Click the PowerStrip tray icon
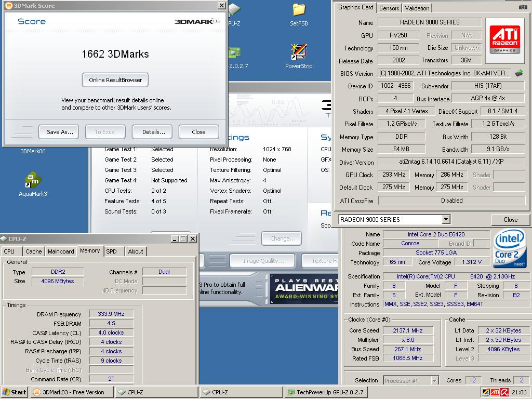532x399 pixels. pos(486,392)
